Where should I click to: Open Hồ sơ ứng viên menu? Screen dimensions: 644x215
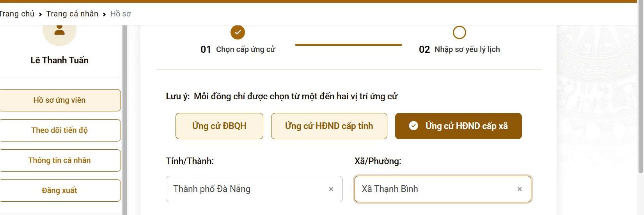pos(59,100)
